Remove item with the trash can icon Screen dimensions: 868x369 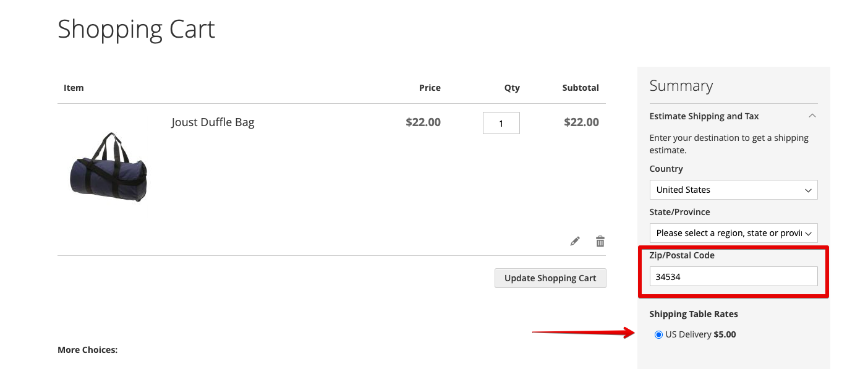600,241
